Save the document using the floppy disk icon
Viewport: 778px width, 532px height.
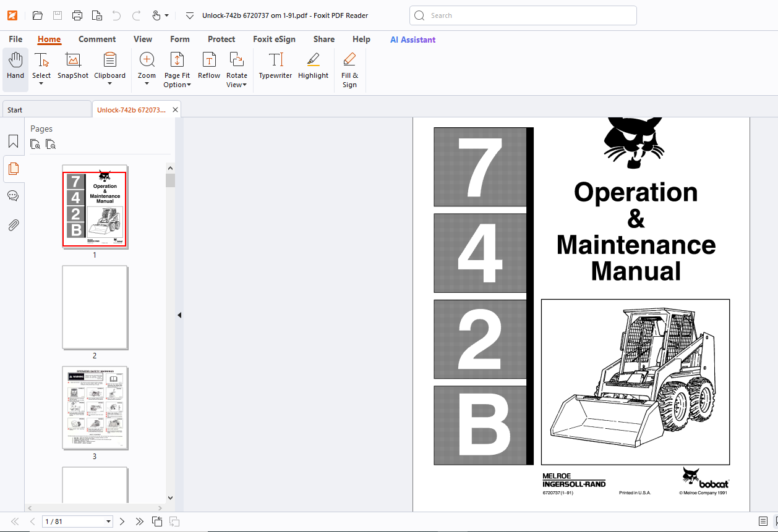(x=58, y=15)
